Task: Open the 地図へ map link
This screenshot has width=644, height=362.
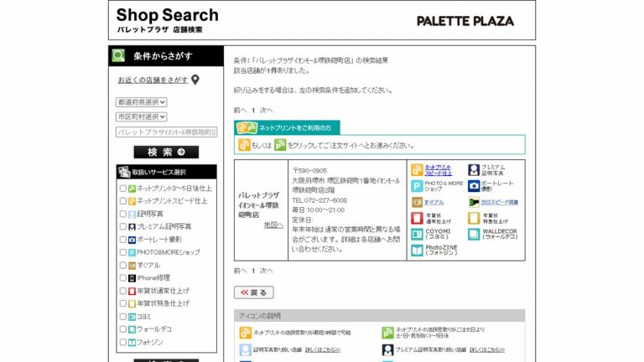Action: [x=273, y=225]
